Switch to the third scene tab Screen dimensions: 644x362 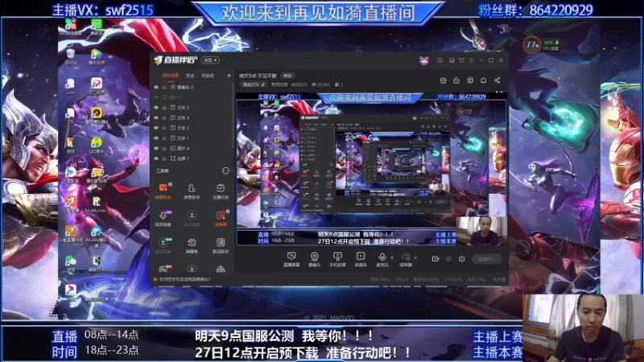pyautogui.click(x=208, y=76)
